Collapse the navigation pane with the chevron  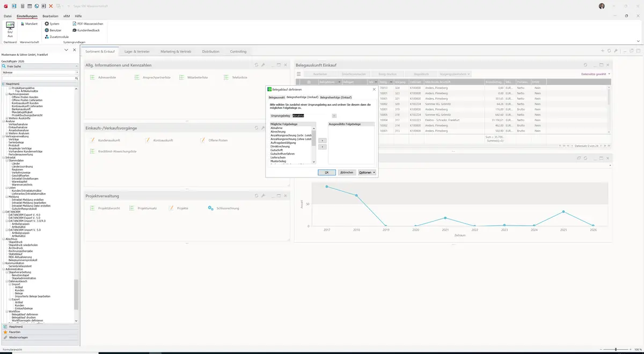[x=67, y=50]
